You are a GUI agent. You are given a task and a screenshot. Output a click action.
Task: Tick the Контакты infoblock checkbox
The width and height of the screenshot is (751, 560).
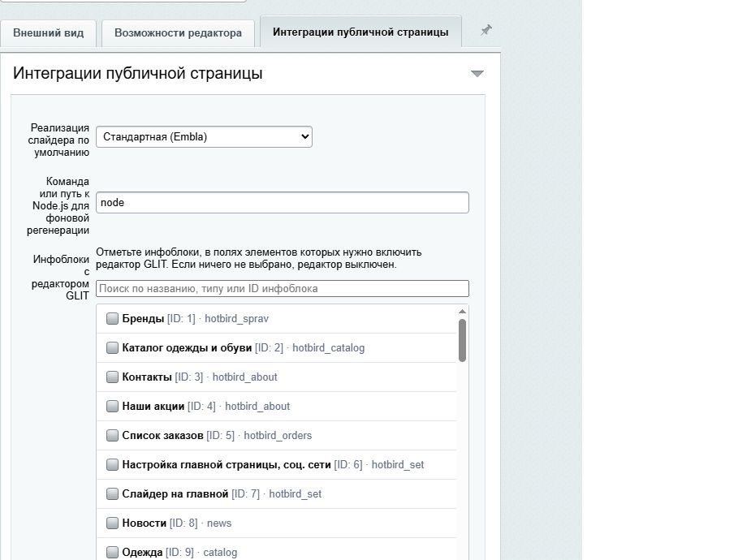coord(112,377)
